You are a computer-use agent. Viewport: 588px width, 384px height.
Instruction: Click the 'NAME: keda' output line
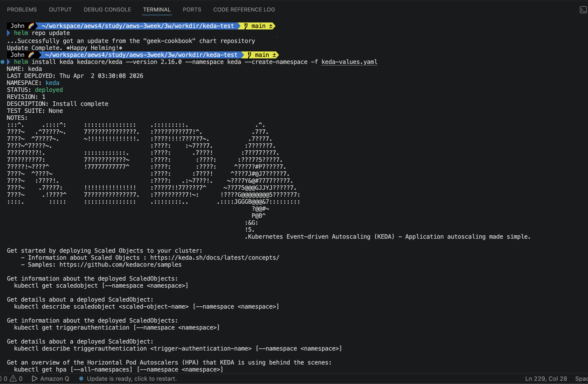(24, 69)
